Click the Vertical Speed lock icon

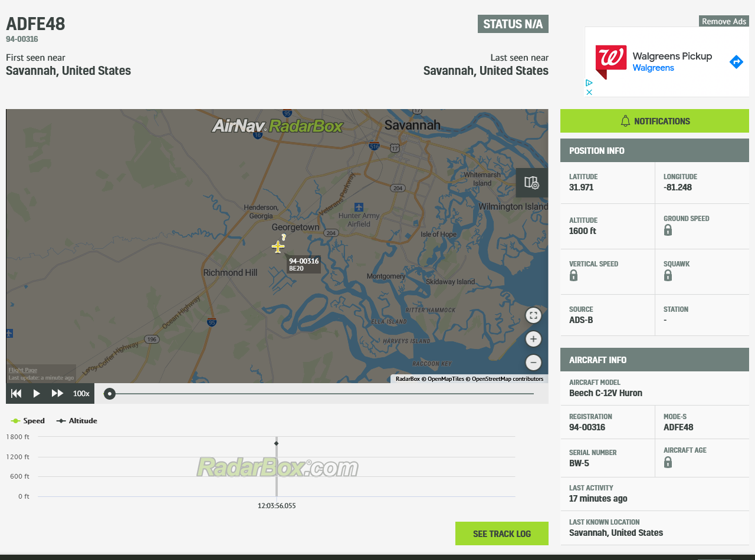pyautogui.click(x=573, y=275)
